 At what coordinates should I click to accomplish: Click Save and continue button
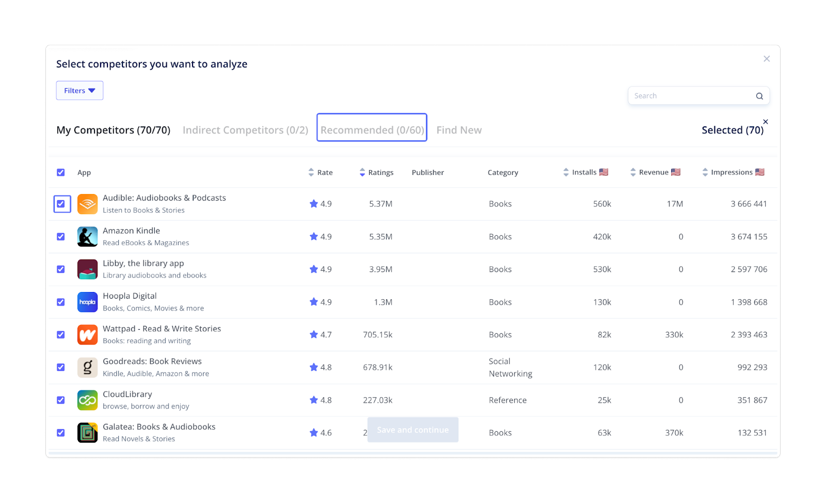[413, 430]
